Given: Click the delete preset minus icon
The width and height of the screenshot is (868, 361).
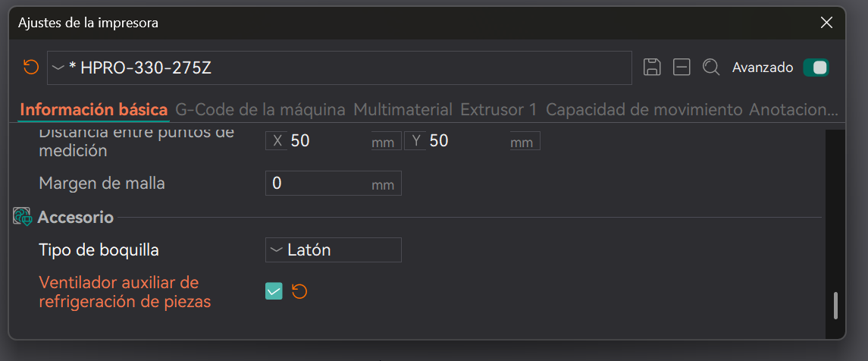Looking at the screenshot, I should click(x=682, y=67).
